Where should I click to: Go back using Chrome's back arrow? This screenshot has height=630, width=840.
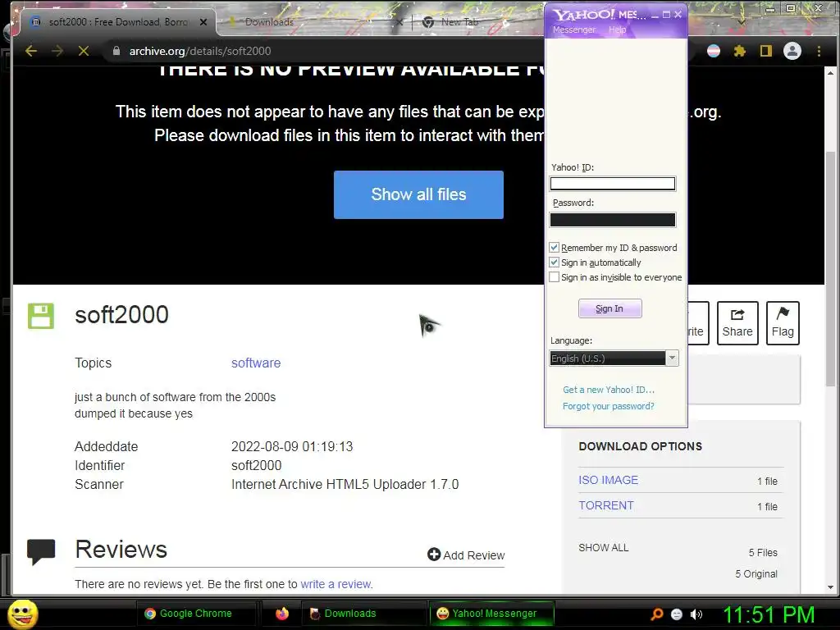click(x=31, y=51)
